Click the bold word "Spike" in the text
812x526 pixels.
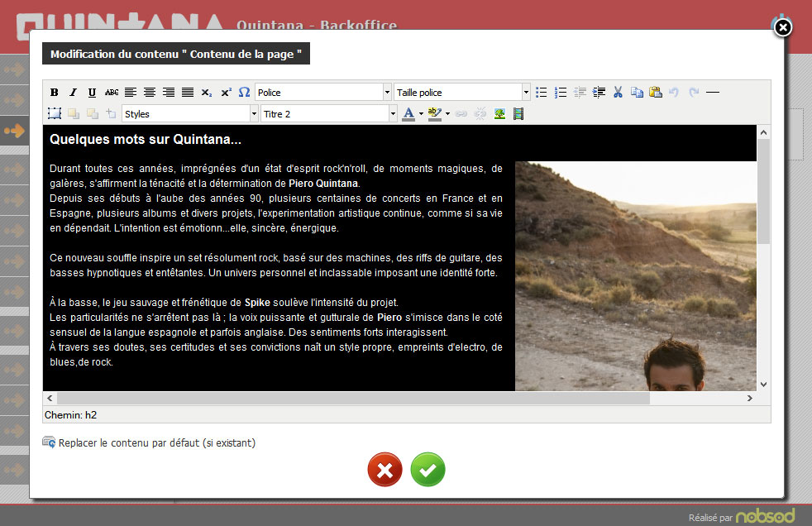coord(257,303)
